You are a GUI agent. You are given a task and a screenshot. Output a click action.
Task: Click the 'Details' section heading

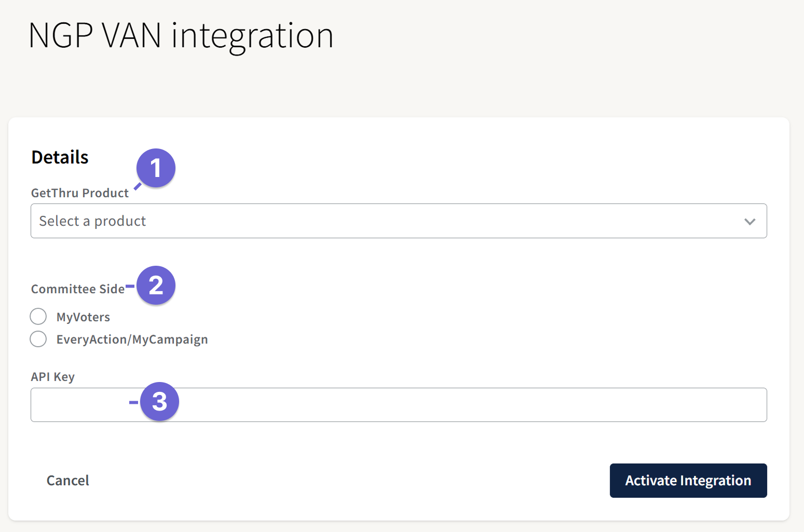[60, 157]
